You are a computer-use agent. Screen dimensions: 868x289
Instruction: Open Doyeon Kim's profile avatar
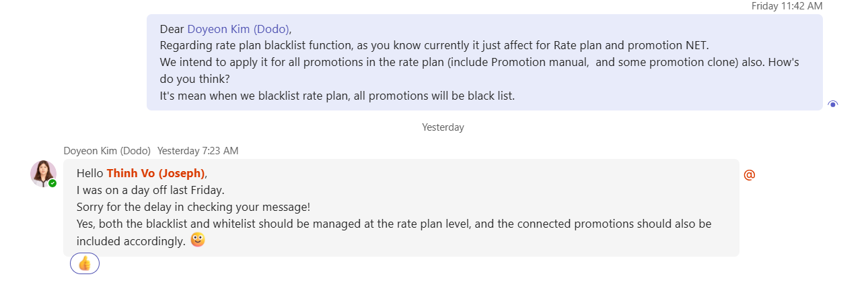[43, 173]
